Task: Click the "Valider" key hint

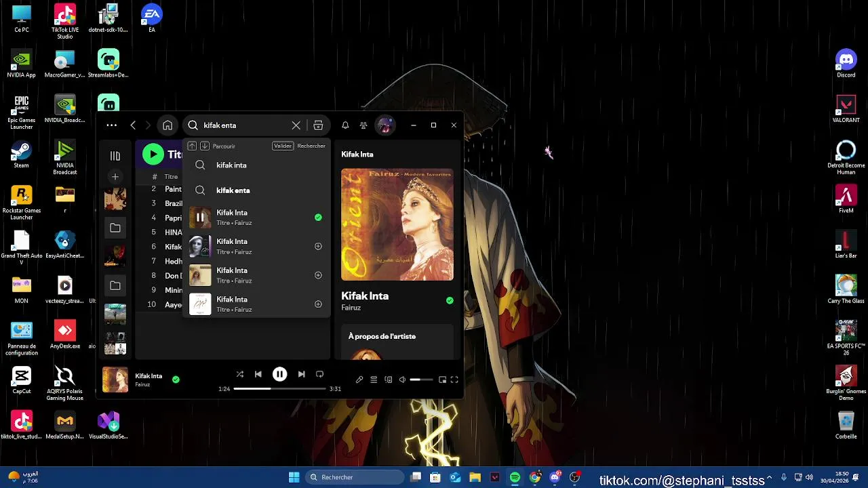Action: click(x=283, y=146)
